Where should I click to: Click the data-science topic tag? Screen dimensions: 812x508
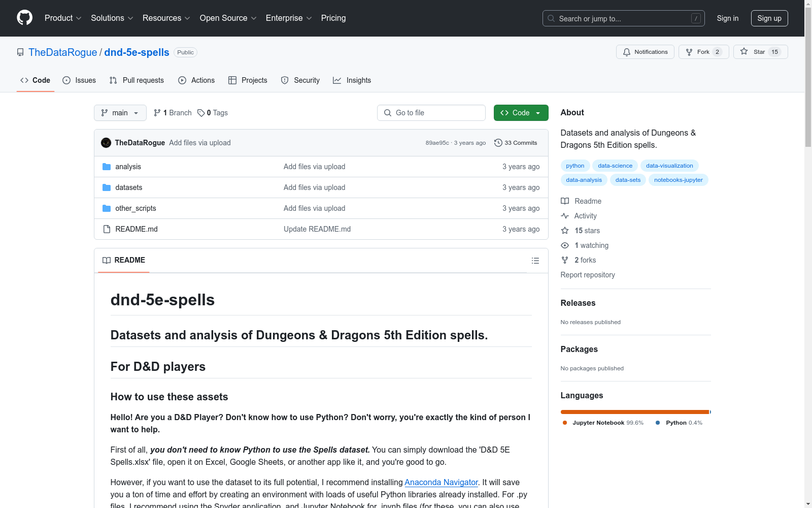click(x=615, y=166)
